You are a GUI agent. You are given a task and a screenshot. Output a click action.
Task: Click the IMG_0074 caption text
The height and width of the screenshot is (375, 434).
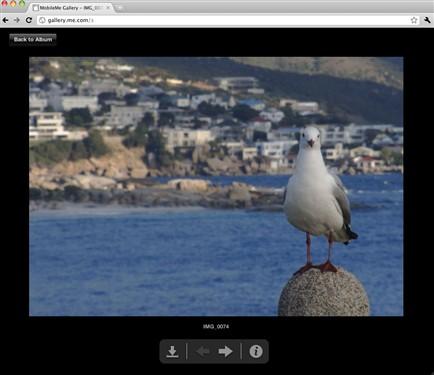[216, 326]
